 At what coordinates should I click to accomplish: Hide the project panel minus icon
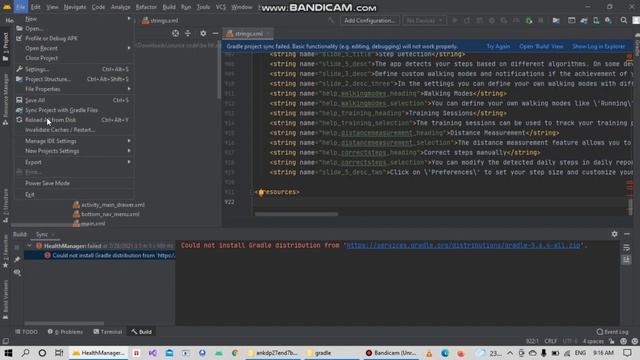pos(216,33)
